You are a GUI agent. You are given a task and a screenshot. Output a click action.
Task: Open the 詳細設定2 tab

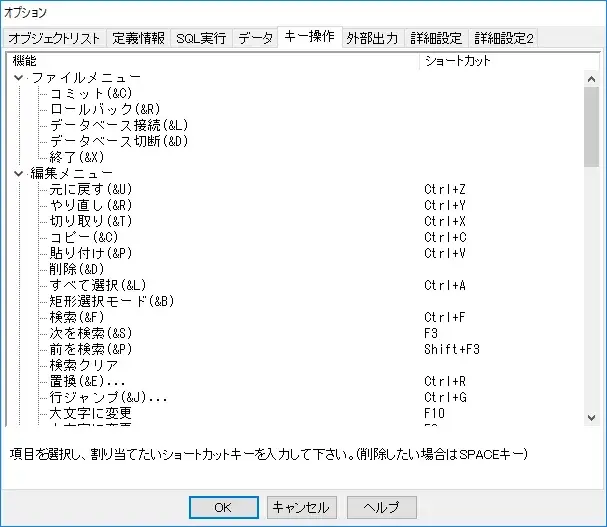click(x=503, y=39)
